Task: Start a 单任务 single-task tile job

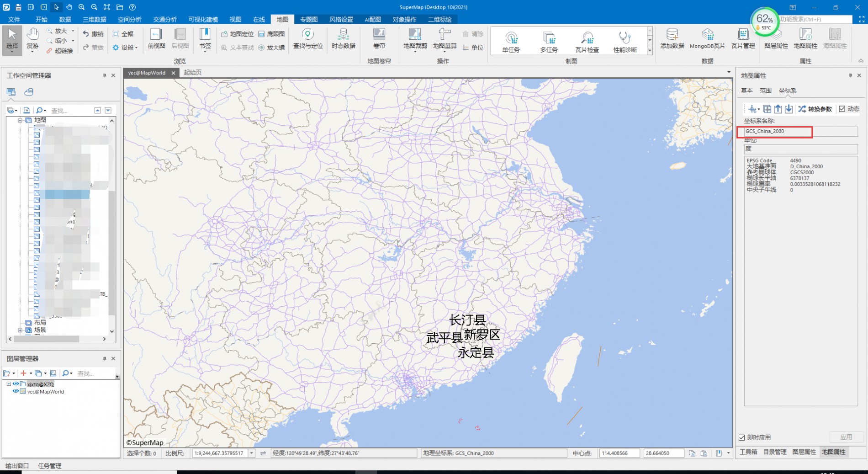Action: pos(511,42)
